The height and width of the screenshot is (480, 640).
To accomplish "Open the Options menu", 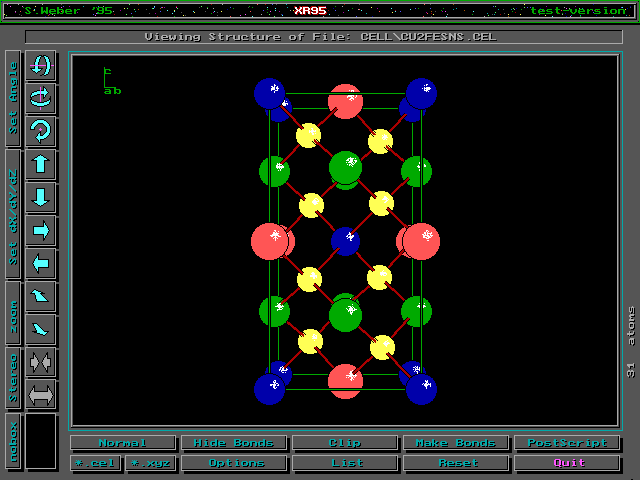I will click(234, 463).
